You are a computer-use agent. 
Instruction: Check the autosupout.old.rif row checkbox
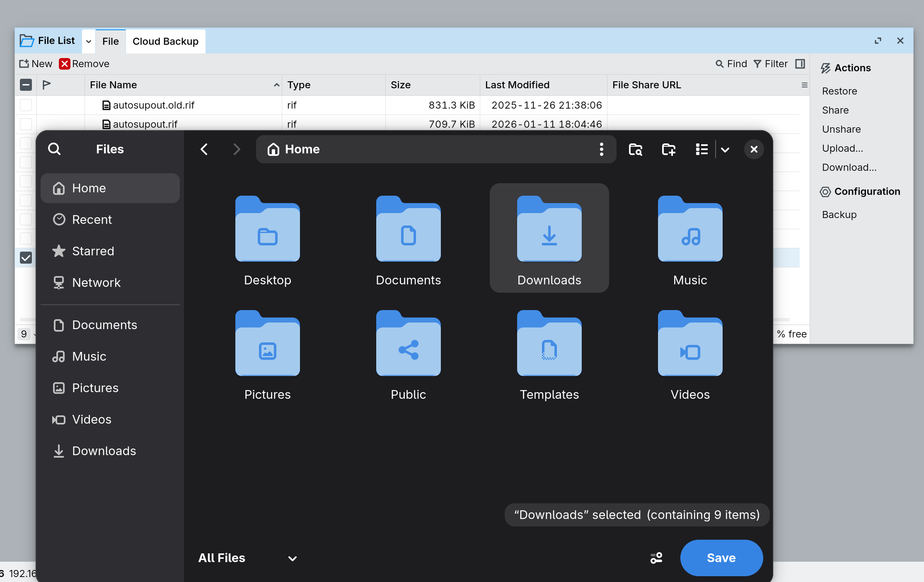pos(26,105)
